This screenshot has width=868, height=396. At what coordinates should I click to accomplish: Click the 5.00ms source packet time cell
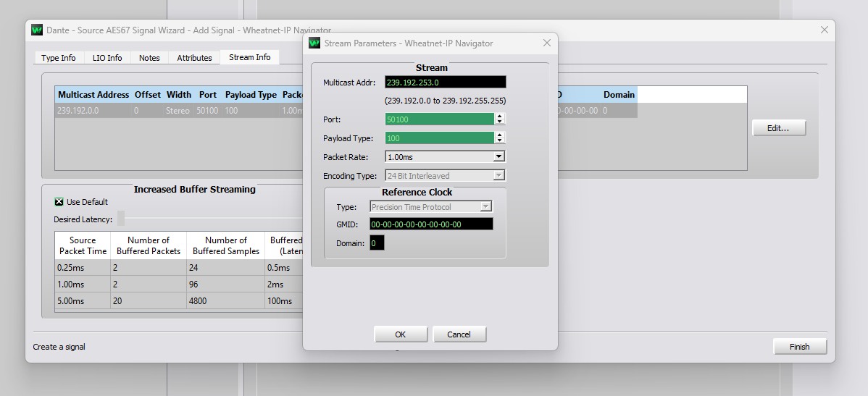pos(83,301)
